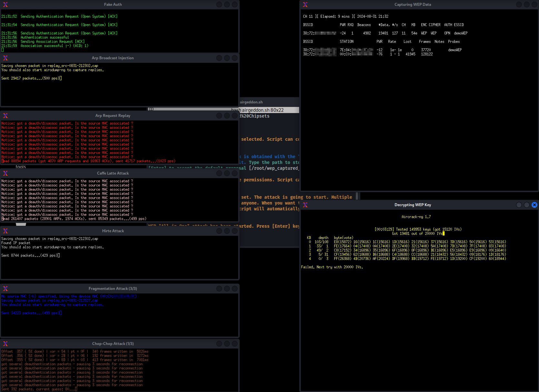Click 'Aircrack-ng 1.7' heading
Screen dimensions: 539x392
coord(416,217)
